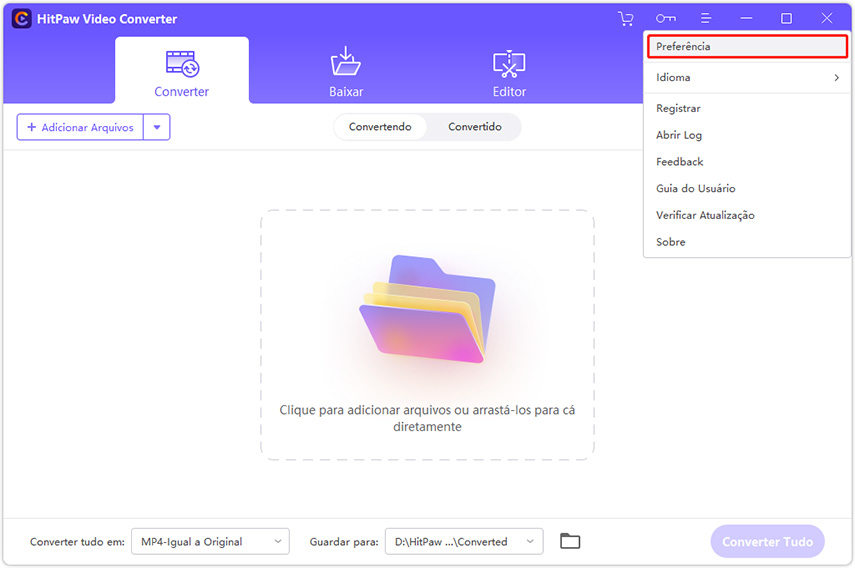Click the folder drop area to add files
The height and width of the screenshot is (568, 855).
click(x=427, y=335)
